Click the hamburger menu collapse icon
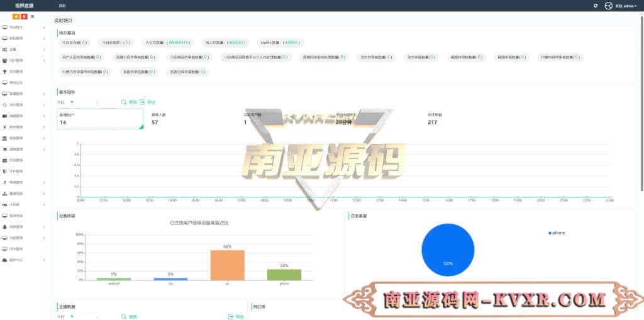The height and width of the screenshot is (320, 644). 32,16
